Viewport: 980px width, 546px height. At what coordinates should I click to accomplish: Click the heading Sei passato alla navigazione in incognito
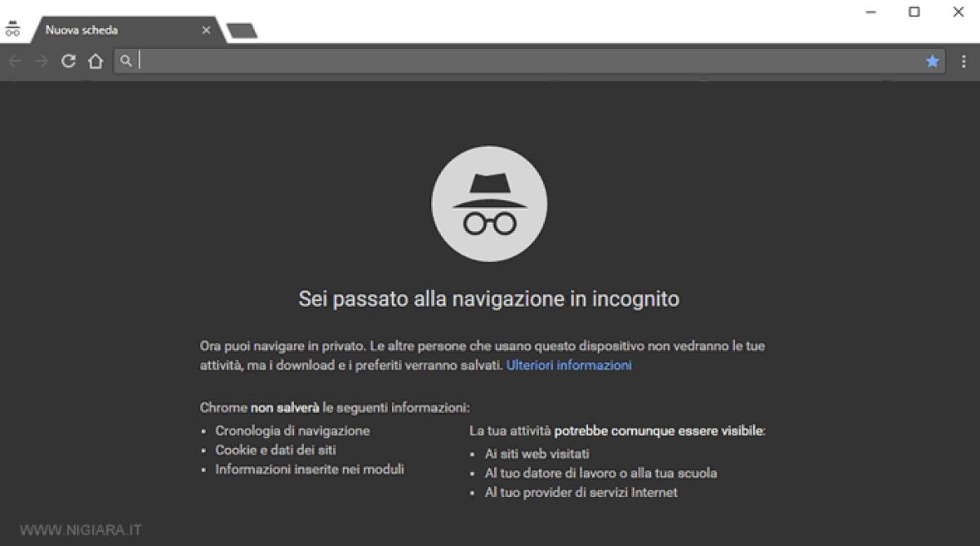(x=489, y=299)
